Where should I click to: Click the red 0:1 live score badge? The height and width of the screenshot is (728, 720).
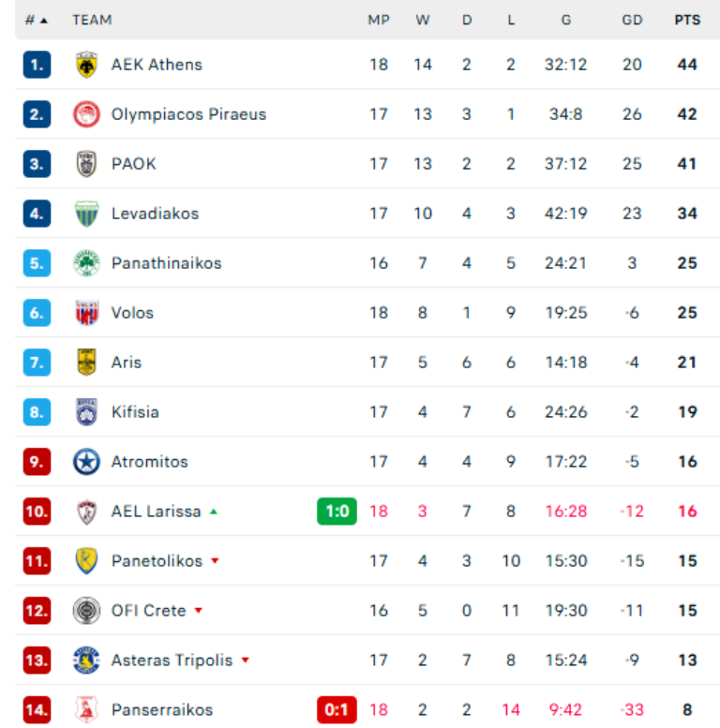click(x=337, y=710)
